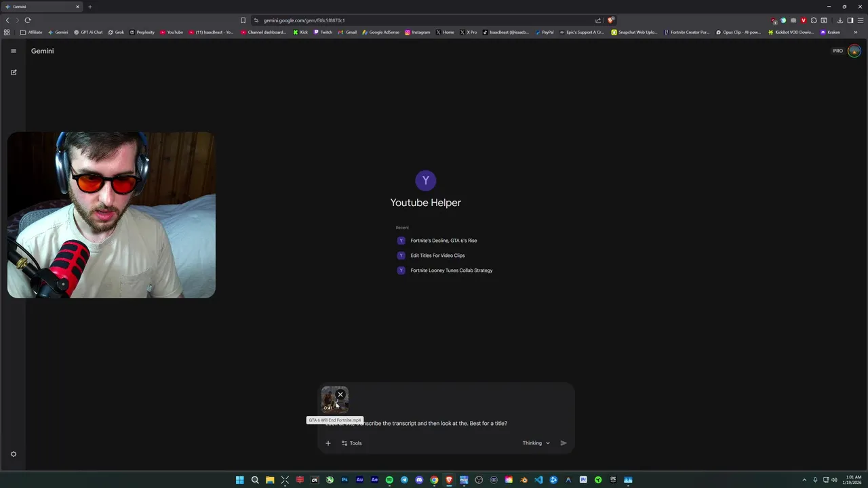Toggle the browser sidebar panel icon
This screenshot has height=488, width=868.
pos(850,20)
